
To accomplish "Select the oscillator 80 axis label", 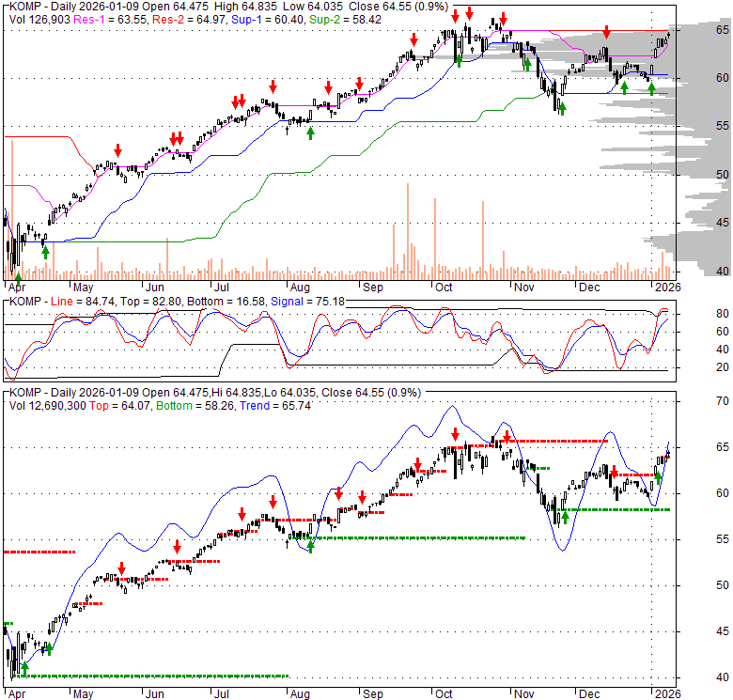I will [x=723, y=314].
